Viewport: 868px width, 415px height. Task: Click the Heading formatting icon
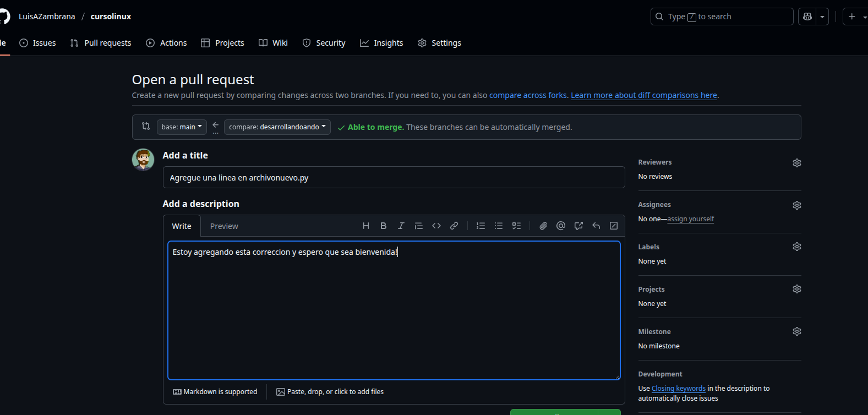(366, 226)
